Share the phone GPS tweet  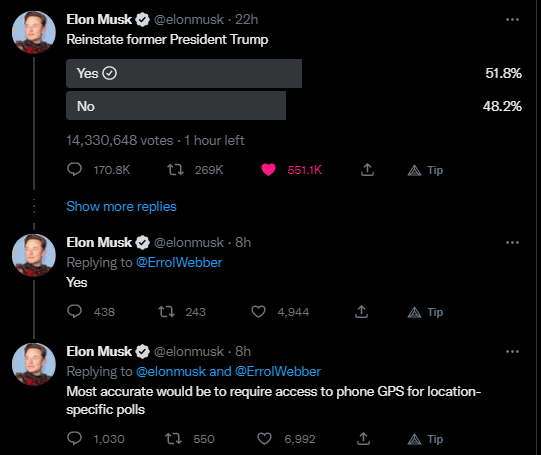pyautogui.click(x=363, y=438)
